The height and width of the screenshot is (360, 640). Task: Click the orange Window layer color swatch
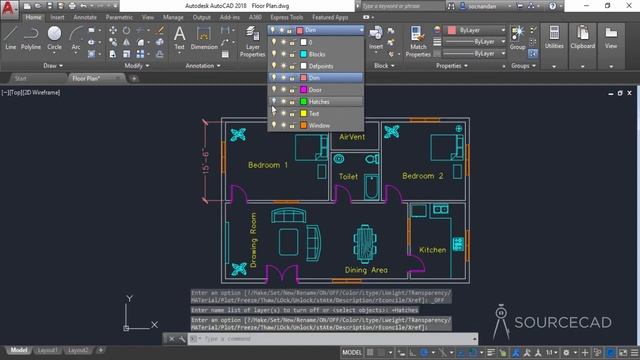tap(303, 125)
